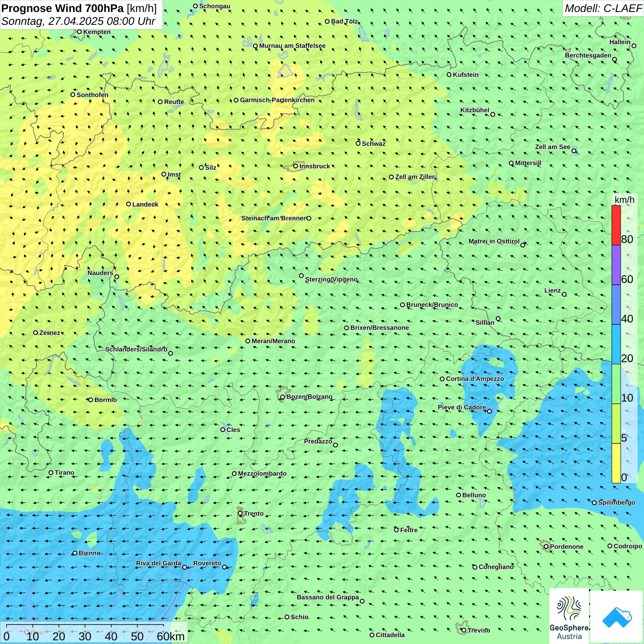This screenshot has height=644, width=644.
Task: Click the 'Lienz' map label
Action: click(552, 290)
